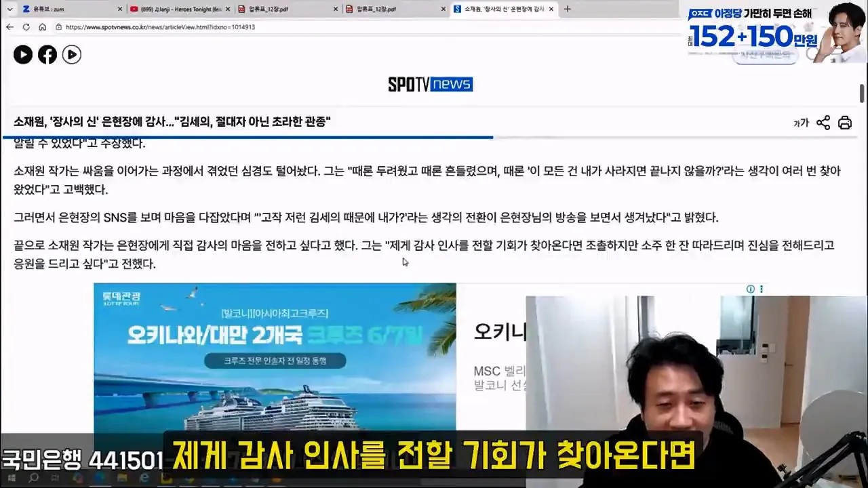Reload the current page

coord(26,27)
